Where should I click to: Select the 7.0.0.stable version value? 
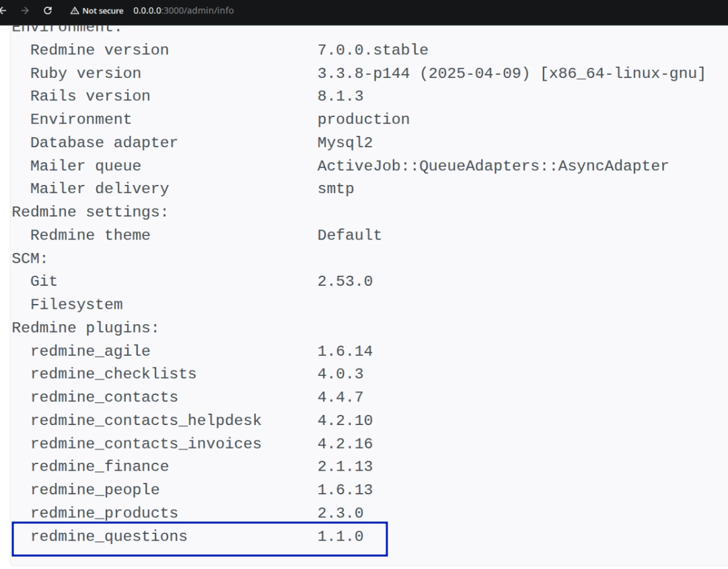click(373, 50)
